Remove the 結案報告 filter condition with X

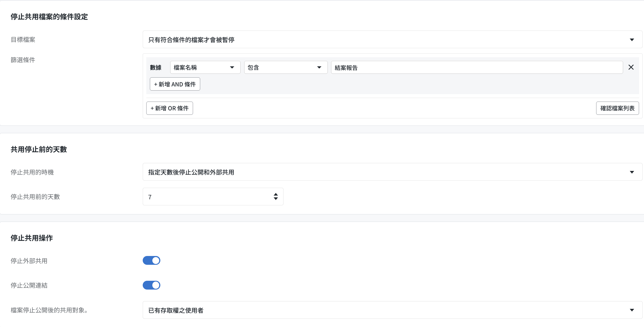pos(631,67)
